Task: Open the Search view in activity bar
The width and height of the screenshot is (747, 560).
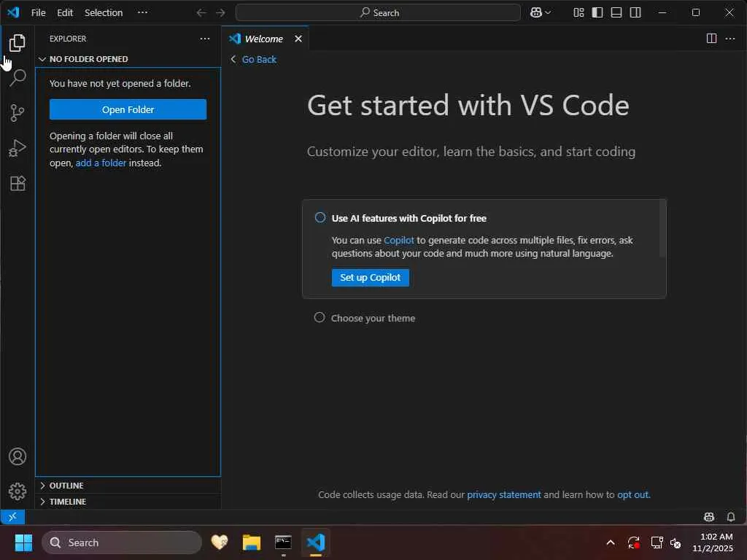Action: tap(18, 77)
